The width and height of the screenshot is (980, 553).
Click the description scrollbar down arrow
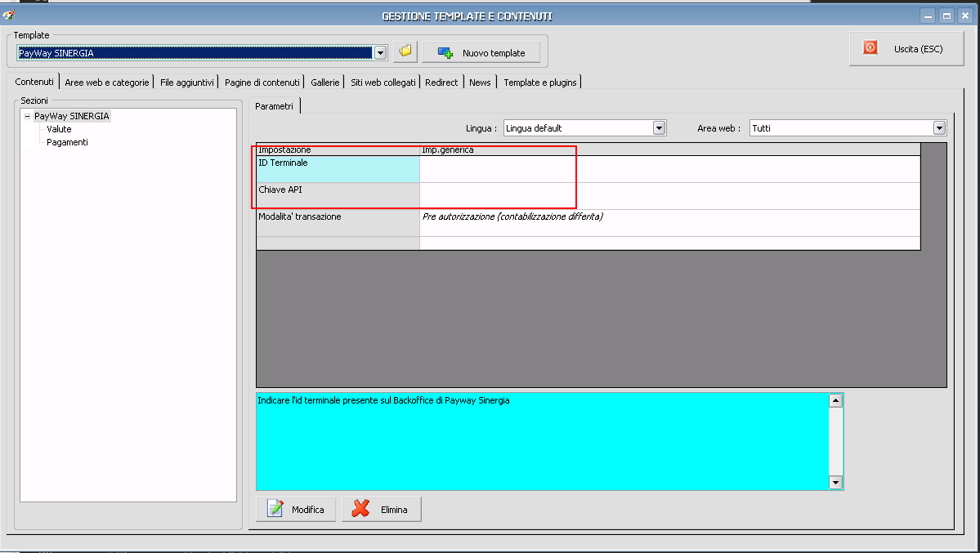point(835,482)
